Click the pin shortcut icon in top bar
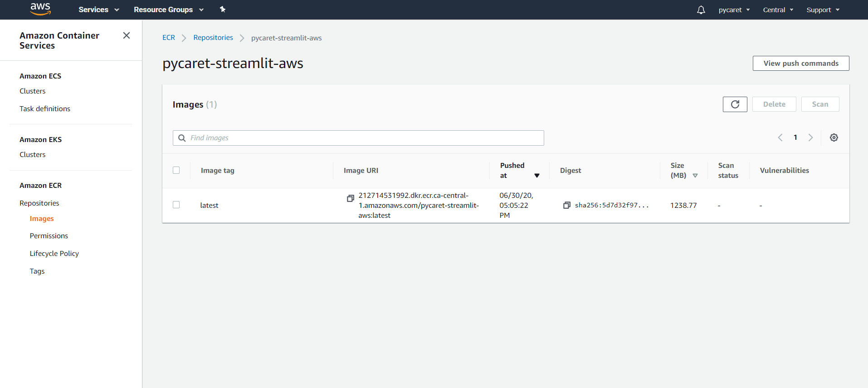Screen dimensions: 868x388 (223, 10)
